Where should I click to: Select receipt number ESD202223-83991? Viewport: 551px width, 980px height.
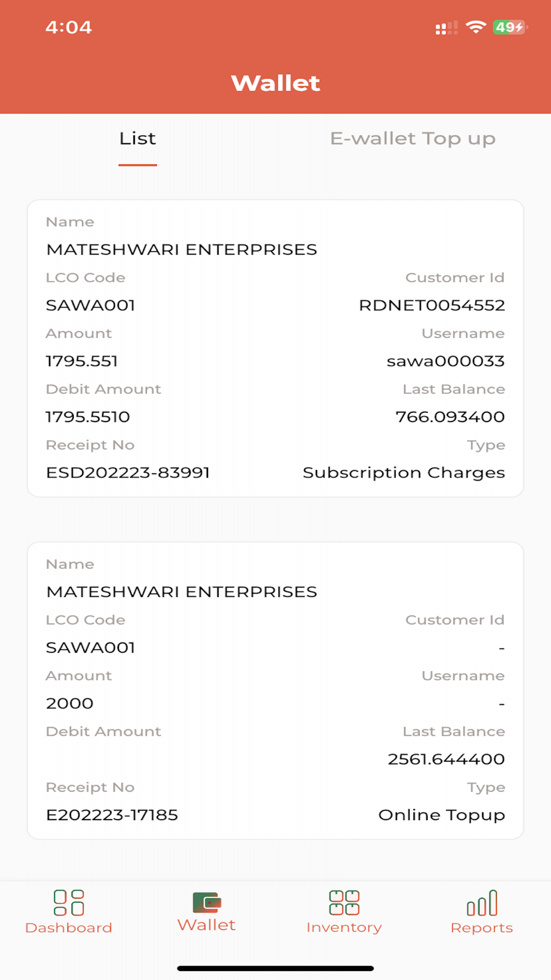tap(128, 472)
